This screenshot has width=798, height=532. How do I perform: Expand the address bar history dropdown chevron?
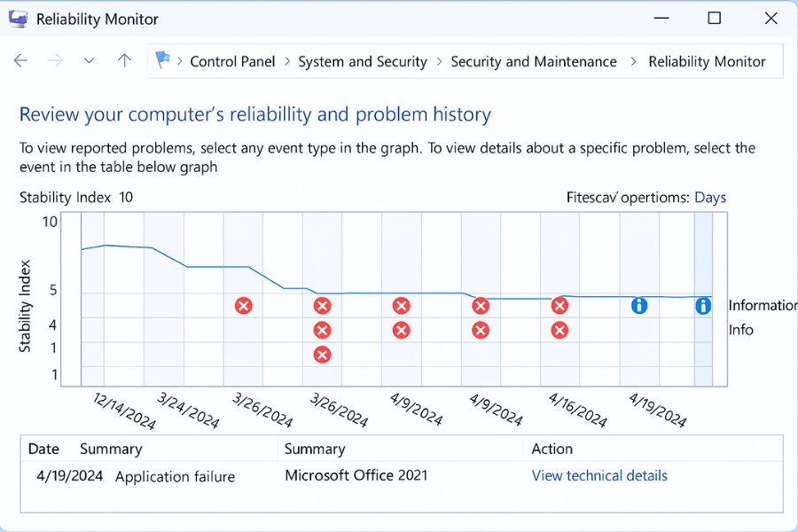89,61
